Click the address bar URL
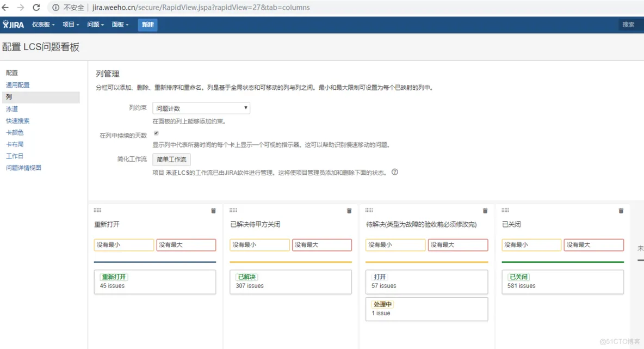 point(201,8)
